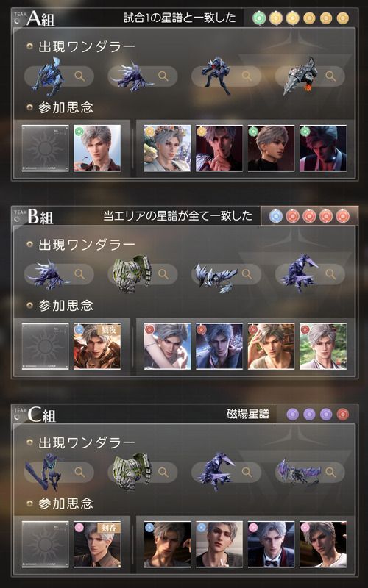
Task: Select the red stellactrum orb in Team C header
Action: coord(342,415)
